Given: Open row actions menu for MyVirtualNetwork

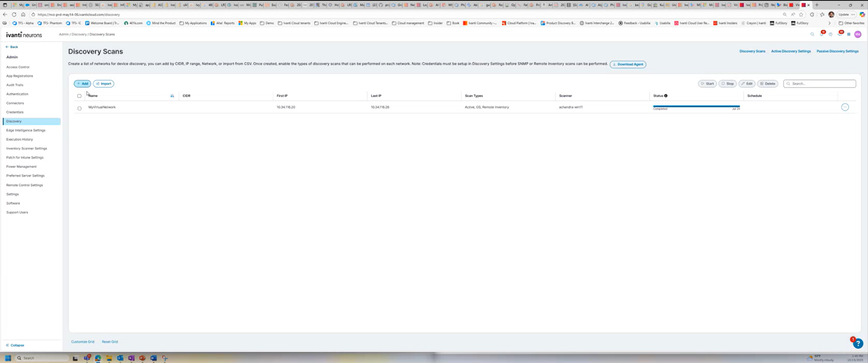Looking at the screenshot, I should (845, 107).
